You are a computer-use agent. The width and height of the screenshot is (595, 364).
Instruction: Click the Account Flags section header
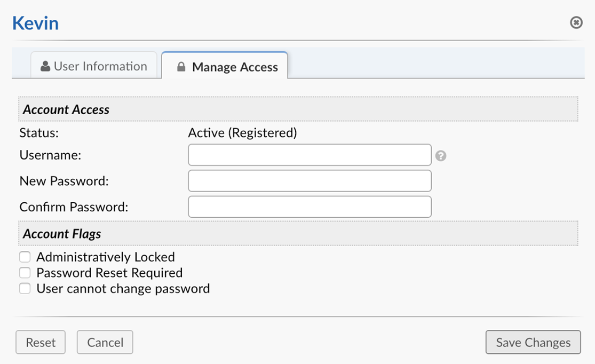pyautogui.click(x=61, y=234)
